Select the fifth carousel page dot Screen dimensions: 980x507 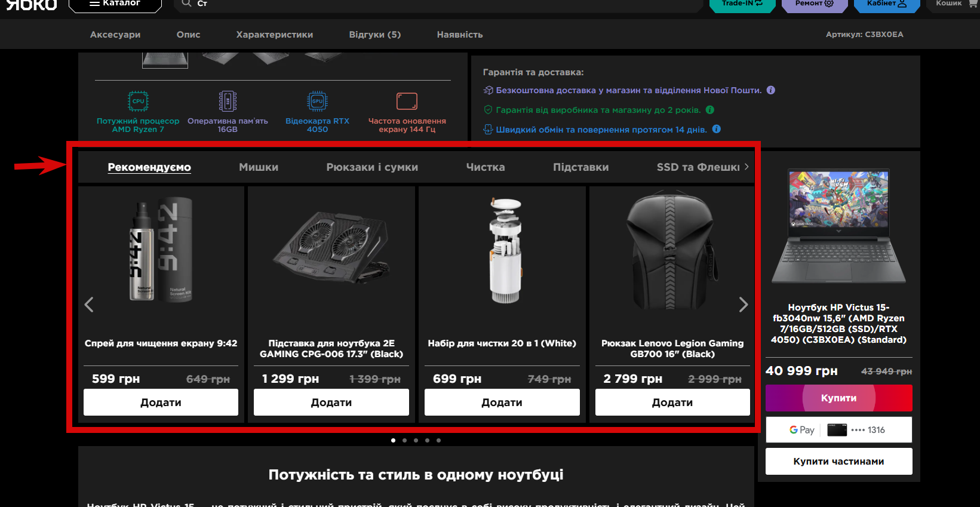pyautogui.click(x=438, y=440)
